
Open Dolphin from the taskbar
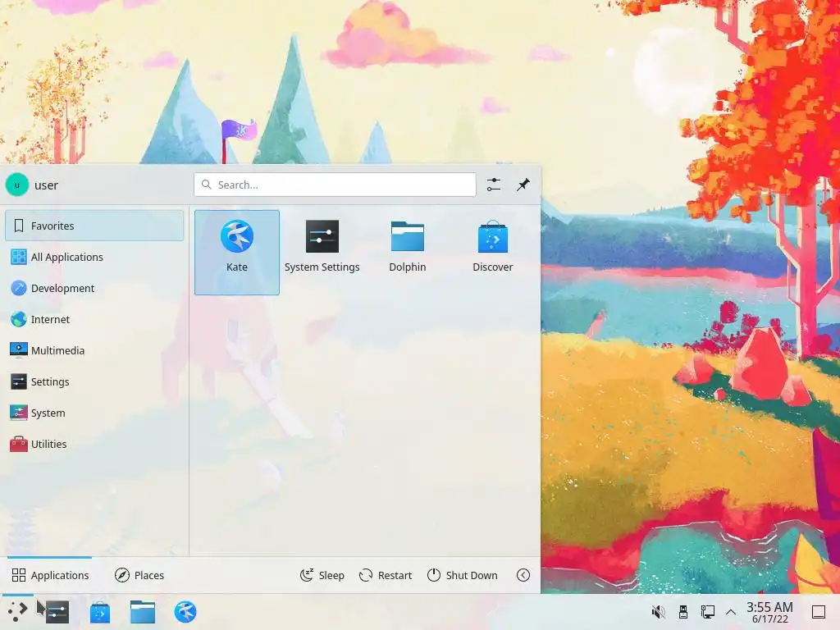click(143, 612)
